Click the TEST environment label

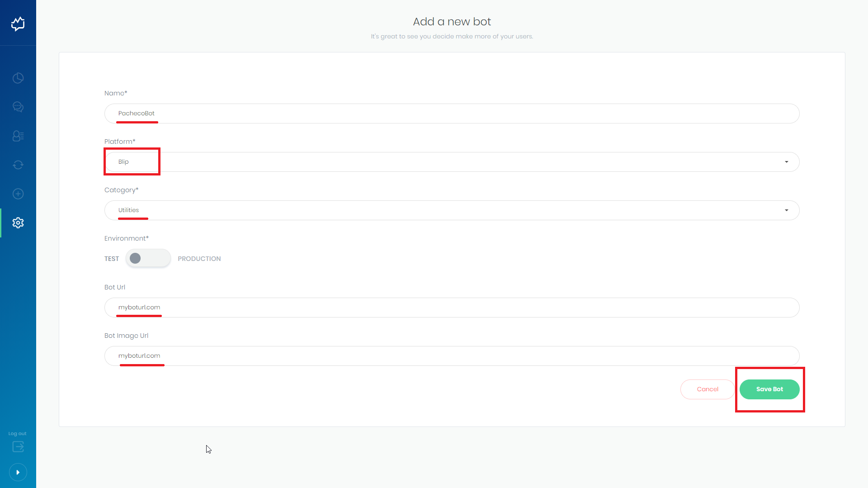pos(112,259)
